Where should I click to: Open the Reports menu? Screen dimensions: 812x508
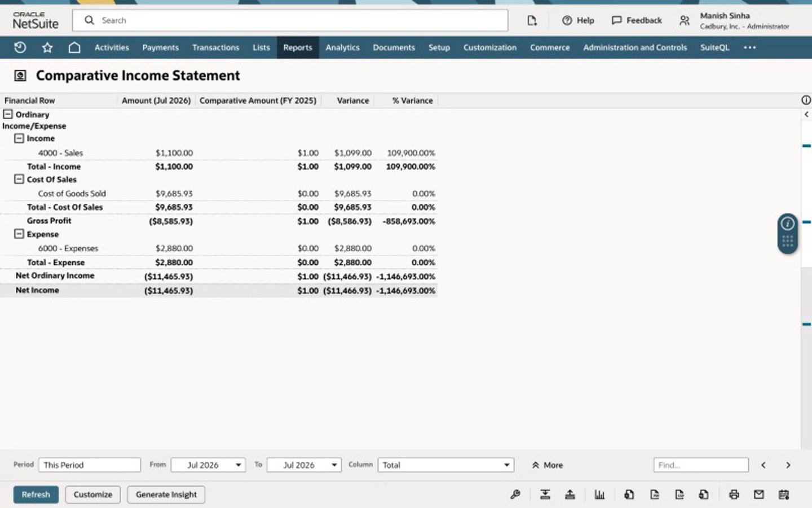pyautogui.click(x=298, y=47)
